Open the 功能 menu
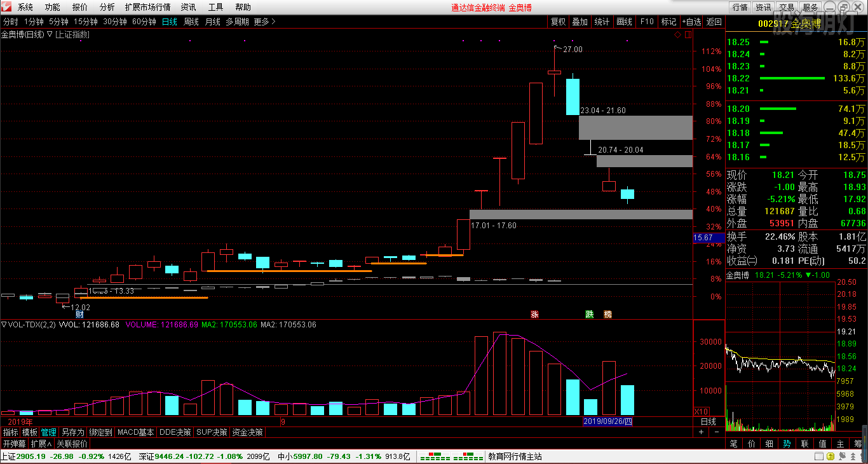The image size is (868, 464). [x=53, y=7]
